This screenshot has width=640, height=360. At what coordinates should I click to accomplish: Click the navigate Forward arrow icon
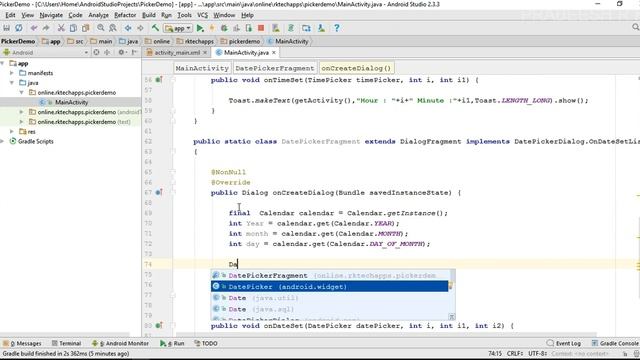point(140,28)
